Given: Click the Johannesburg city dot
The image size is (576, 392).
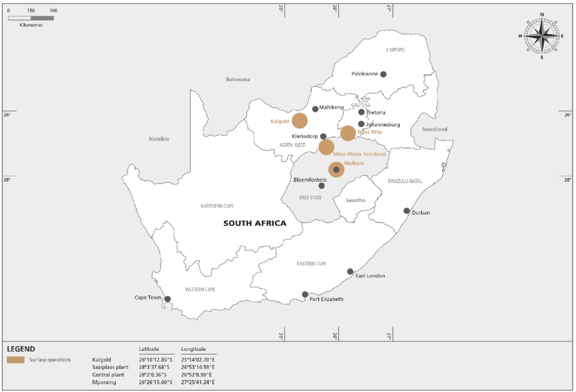Looking at the screenshot, I should (x=361, y=124).
